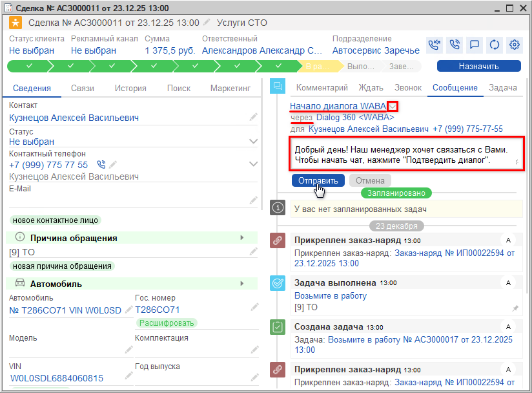Click the Назначить button
Image resolution: width=532 pixels, height=393 pixels.
tap(478, 66)
